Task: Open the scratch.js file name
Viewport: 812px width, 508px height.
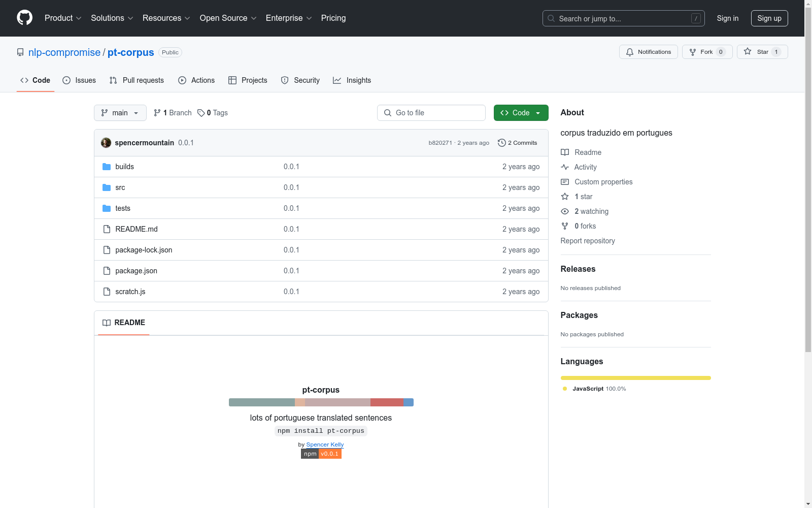Action: click(130, 292)
